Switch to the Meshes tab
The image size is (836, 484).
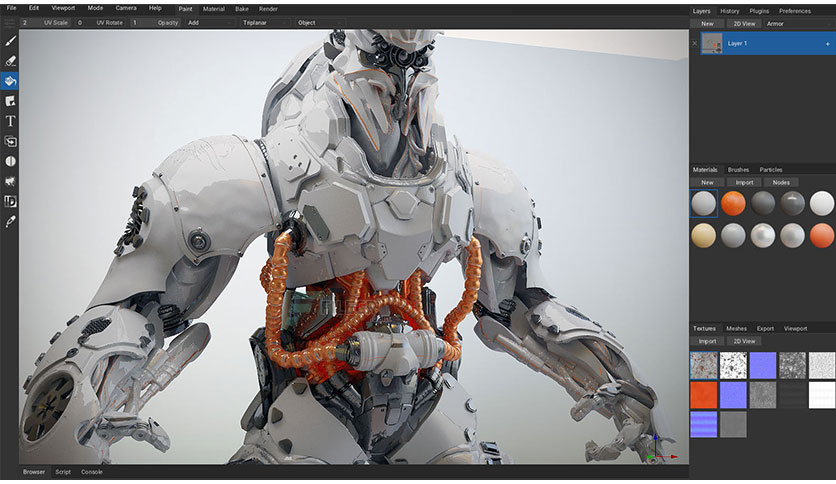click(736, 328)
